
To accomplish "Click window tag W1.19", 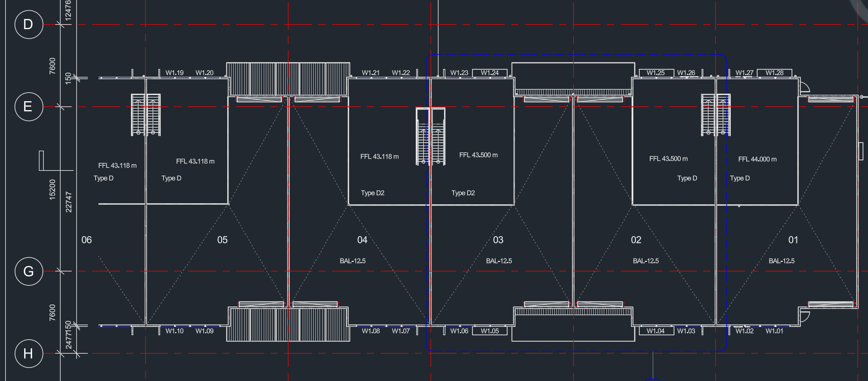I will point(175,73).
